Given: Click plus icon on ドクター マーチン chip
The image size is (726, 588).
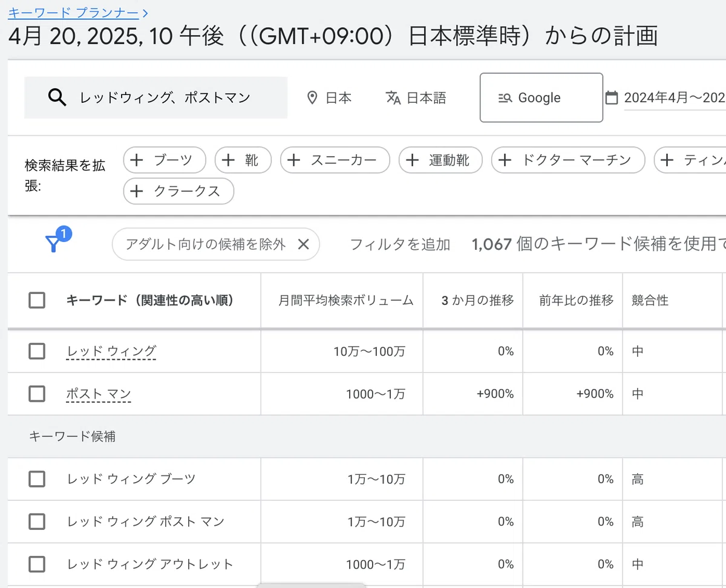Looking at the screenshot, I should pos(505,160).
